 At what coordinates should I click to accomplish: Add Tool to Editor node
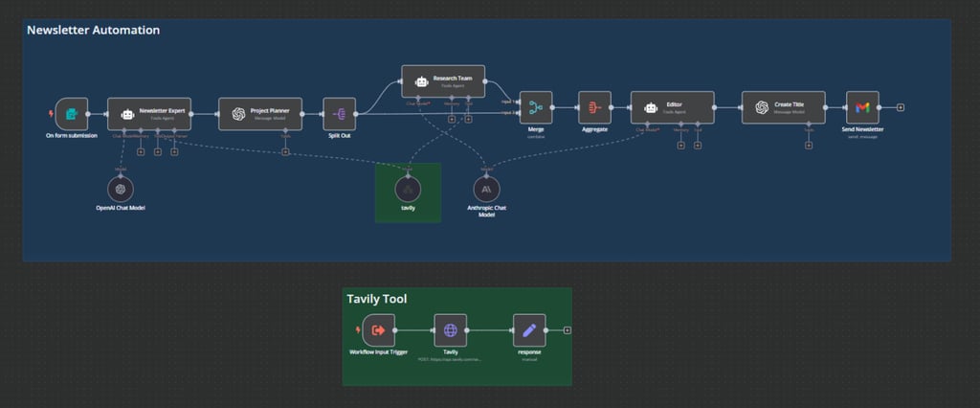698,146
